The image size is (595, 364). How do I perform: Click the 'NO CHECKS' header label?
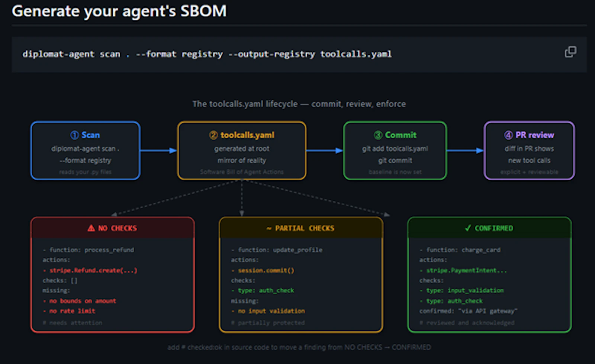pyautogui.click(x=117, y=228)
